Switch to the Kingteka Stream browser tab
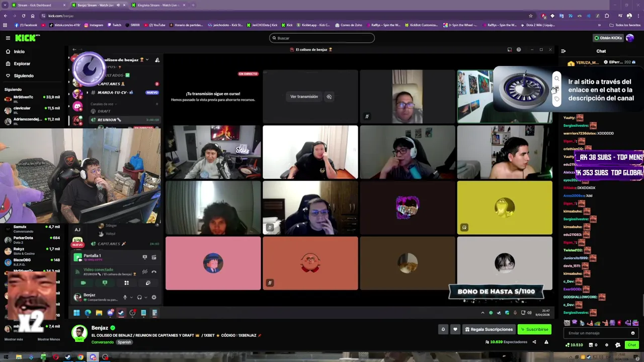This screenshot has width=644, height=362. [158, 5]
